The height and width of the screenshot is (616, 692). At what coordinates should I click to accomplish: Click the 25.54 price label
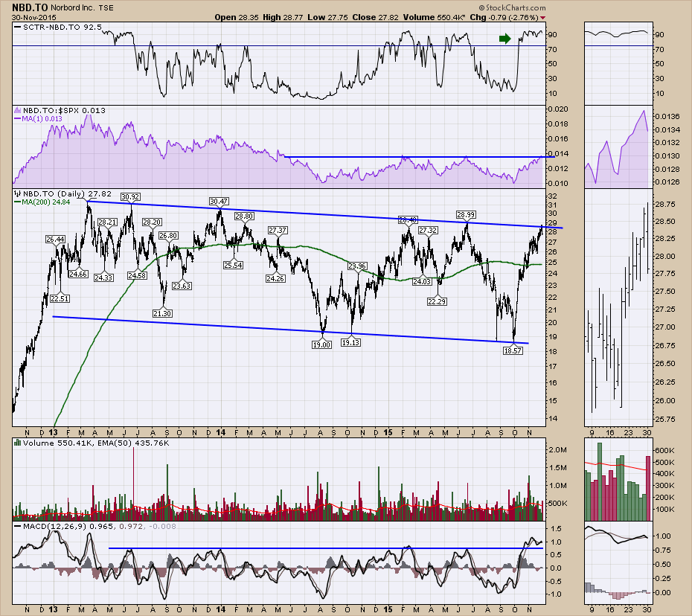[x=233, y=265]
